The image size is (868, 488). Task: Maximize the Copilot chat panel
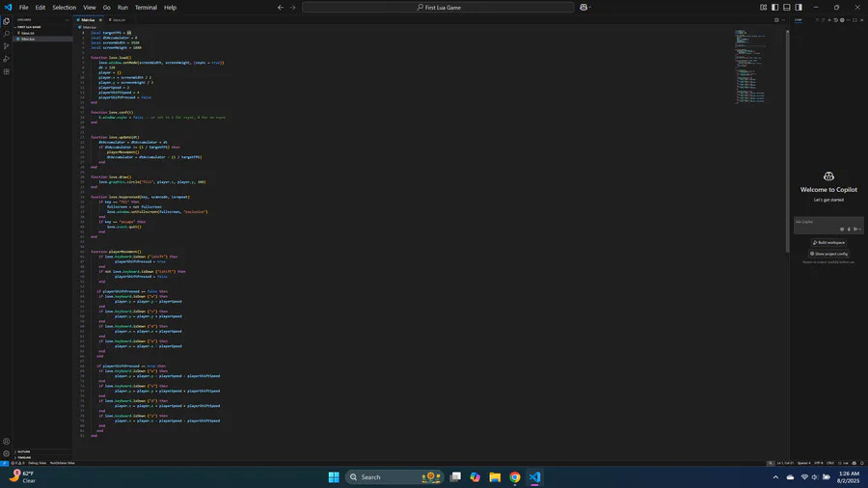(854, 20)
